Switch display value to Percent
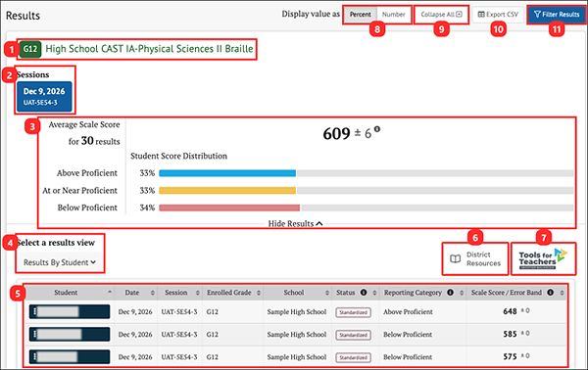This screenshot has width=588, height=370. 361,15
